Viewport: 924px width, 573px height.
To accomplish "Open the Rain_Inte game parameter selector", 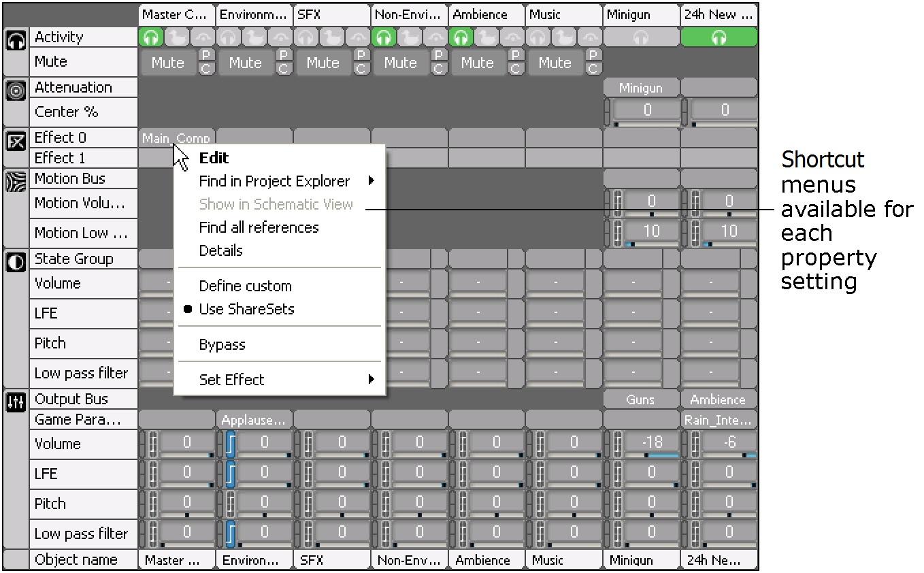I will (719, 420).
